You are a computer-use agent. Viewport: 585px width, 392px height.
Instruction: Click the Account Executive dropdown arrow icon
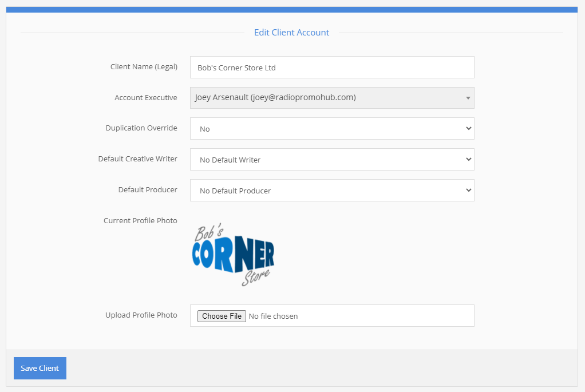pyautogui.click(x=468, y=98)
